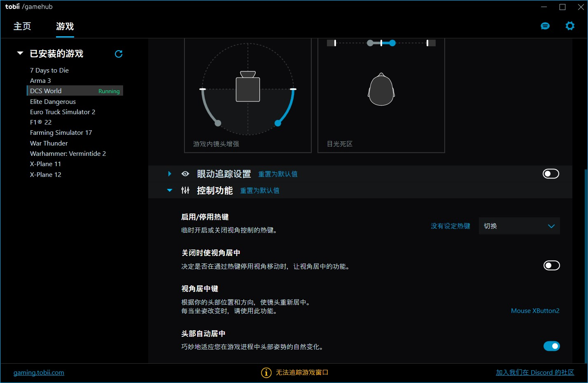Click the 启用/停用热键 setting title
This screenshot has height=383, width=588.
(x=205, y=217)
